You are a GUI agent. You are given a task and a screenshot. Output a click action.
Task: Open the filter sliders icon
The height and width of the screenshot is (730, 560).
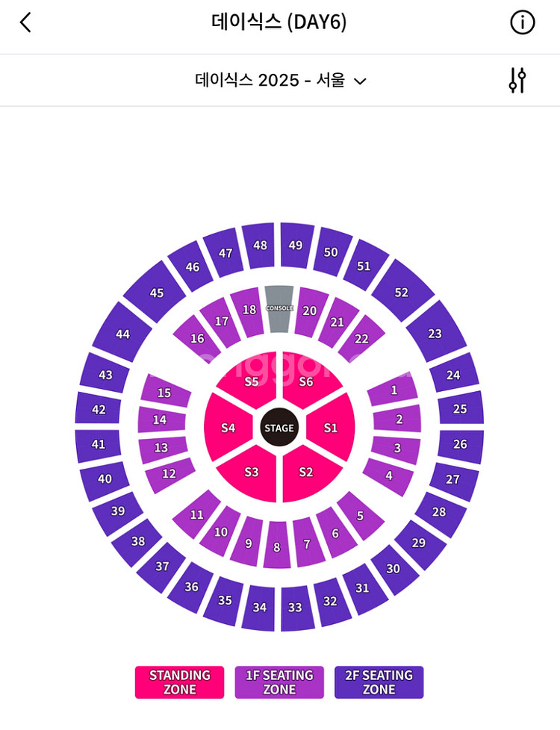(517, 80)
